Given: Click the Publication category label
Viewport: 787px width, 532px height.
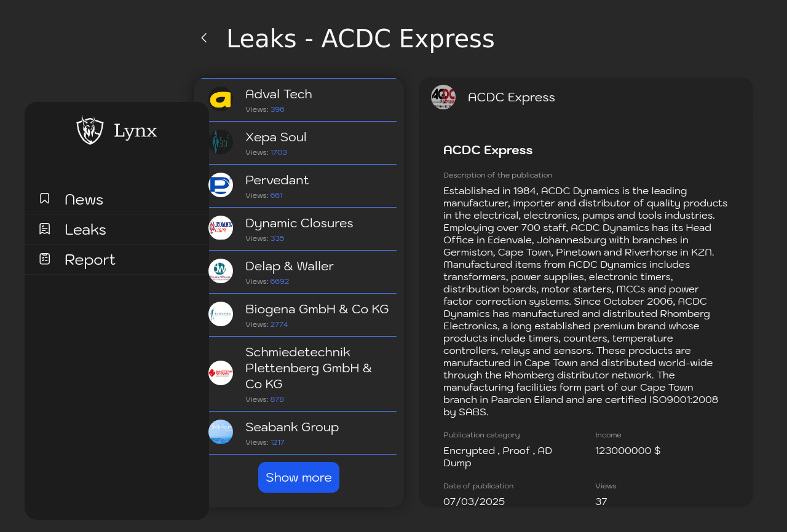Looking at the screenshot, I should (x=481, y=435).
